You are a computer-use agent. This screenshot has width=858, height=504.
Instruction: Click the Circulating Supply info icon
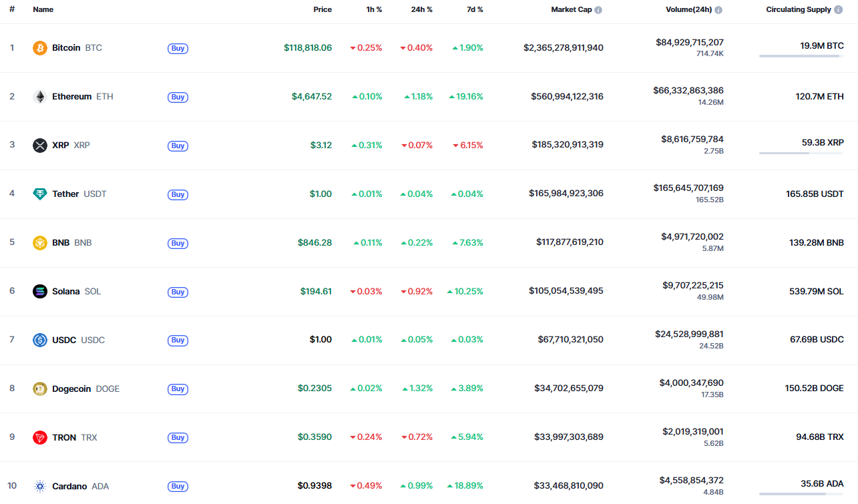point(838,10)
